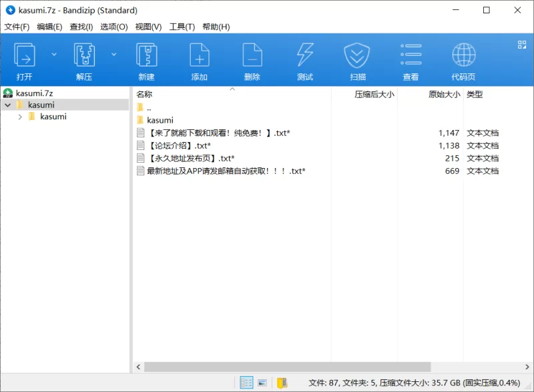Select the kasumi folder in file list

click(x=160, y=120)
